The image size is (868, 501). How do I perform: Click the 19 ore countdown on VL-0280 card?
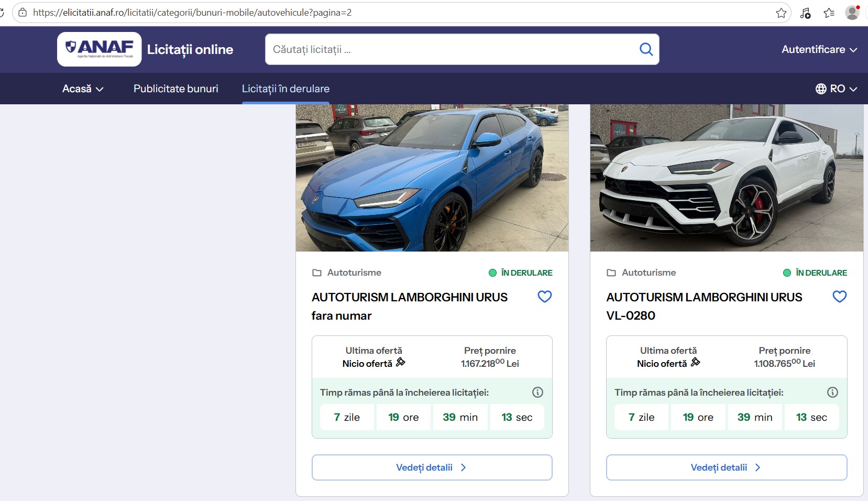[698, 417]
